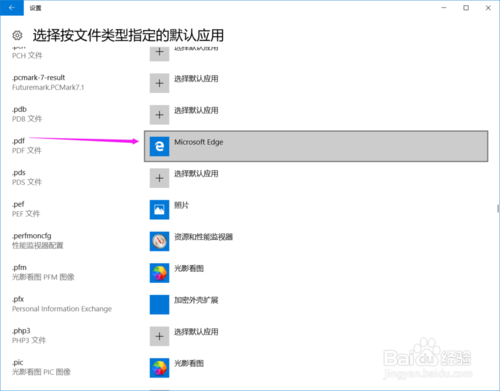
Task: Click the PHP3 文件 description
Action: tap(29, 340)
